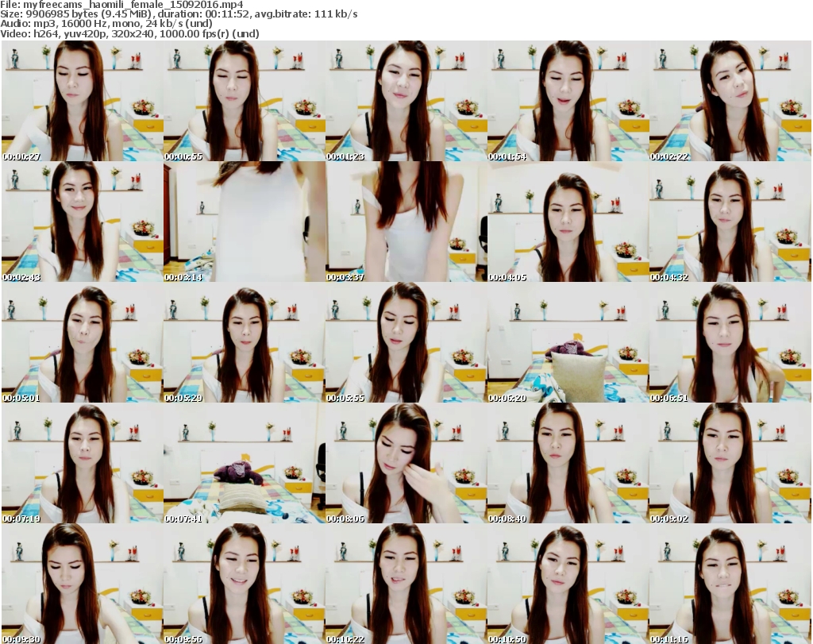Select the frame at 00:03:14
The image size is (813, 644).
click(x=244, y=222)
